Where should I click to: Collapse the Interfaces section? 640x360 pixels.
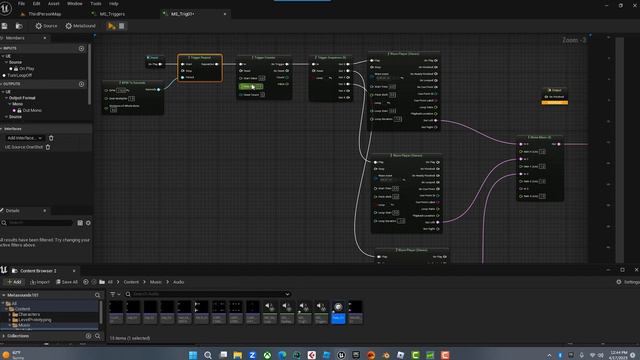pos(2,129)
